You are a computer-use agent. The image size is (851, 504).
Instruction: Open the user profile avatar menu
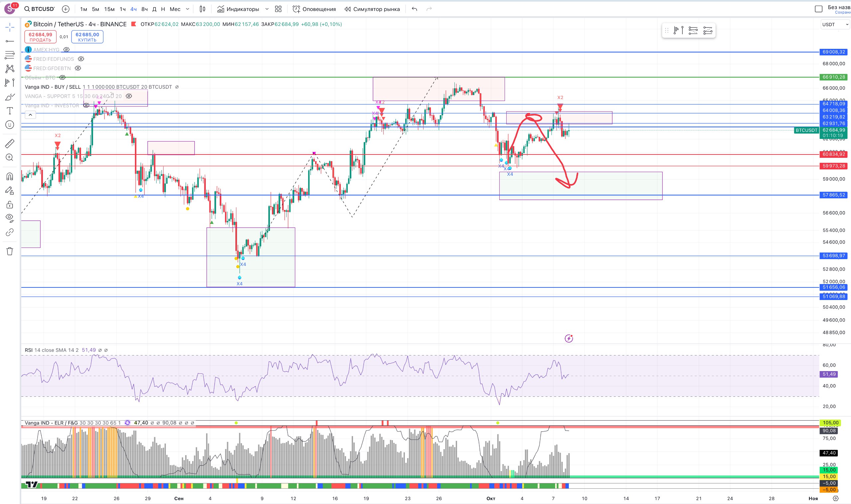click(x=10, y=9)
